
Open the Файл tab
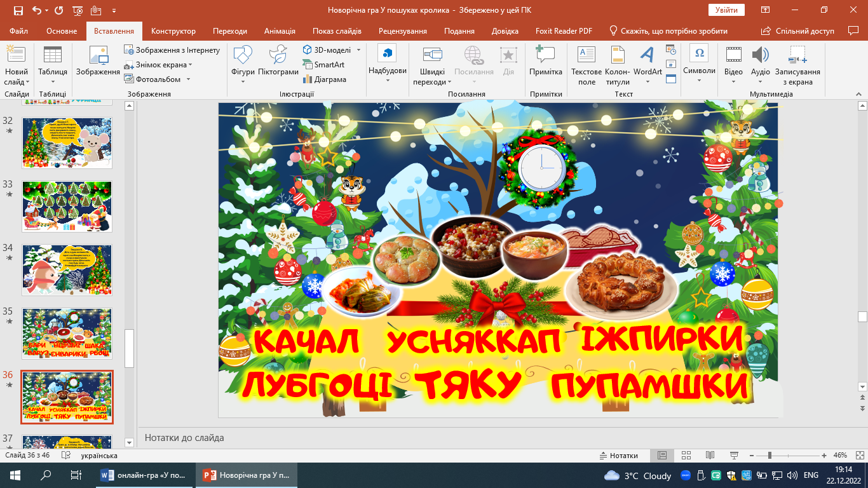click(19, 31)
